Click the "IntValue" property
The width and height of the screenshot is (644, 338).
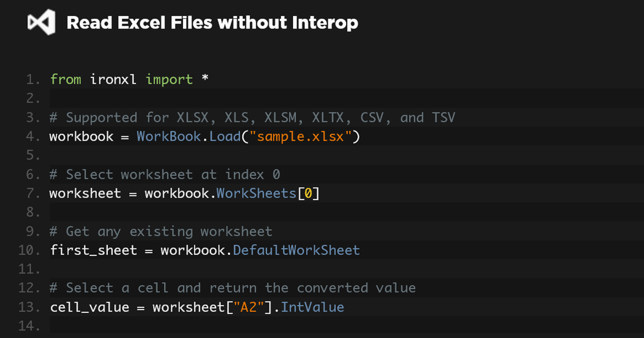pyautogui.click(x=312, y=307)
